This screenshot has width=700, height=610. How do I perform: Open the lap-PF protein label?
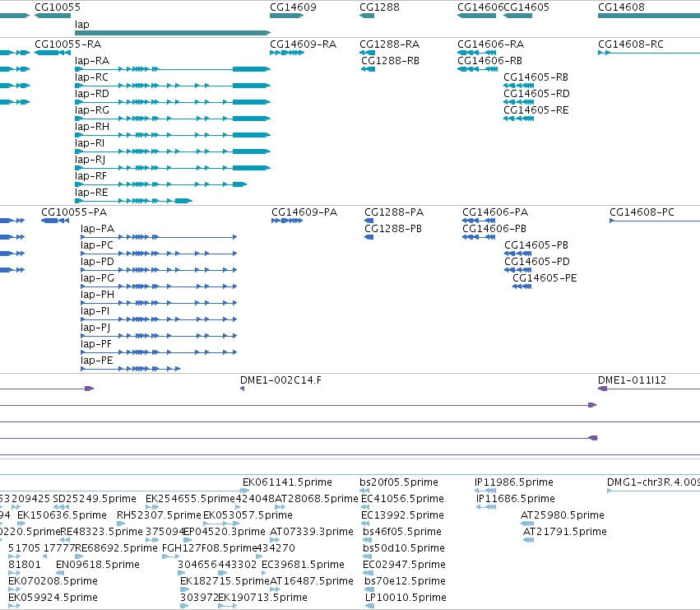pos(96,344)
